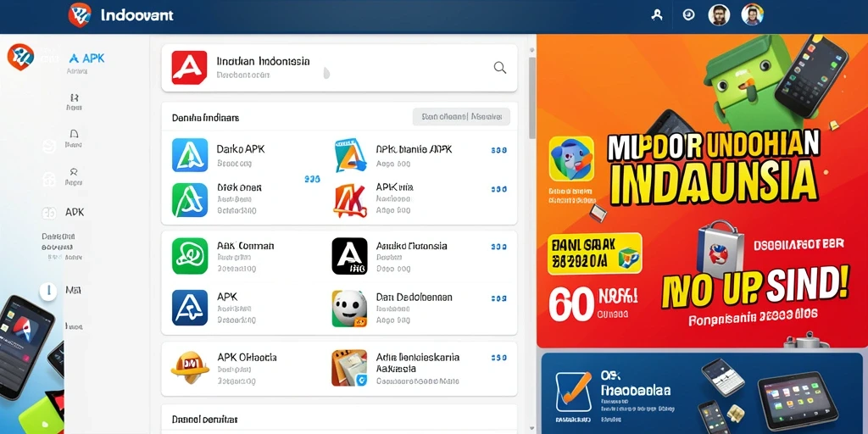Click the circular clock icon in header
Viewport: 868px width, 434px height.
pyautogui.click(x=688, y=15)
